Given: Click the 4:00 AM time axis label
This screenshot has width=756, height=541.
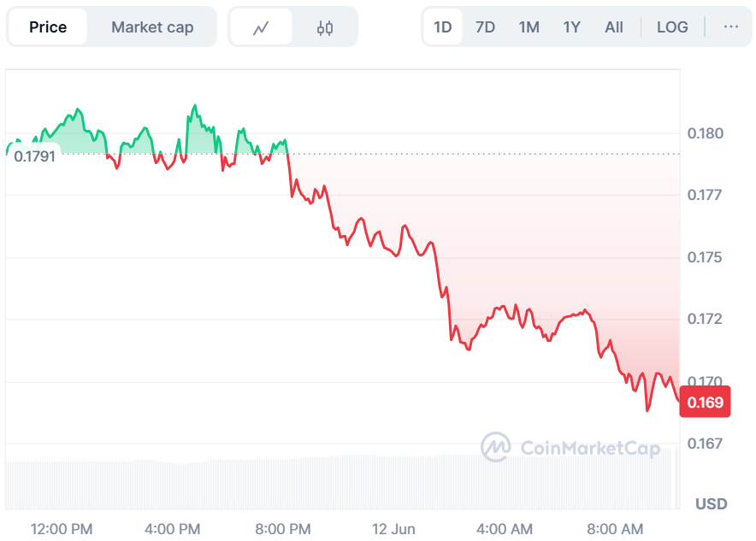Looking at the screenshot, I should tap(505, 529).
